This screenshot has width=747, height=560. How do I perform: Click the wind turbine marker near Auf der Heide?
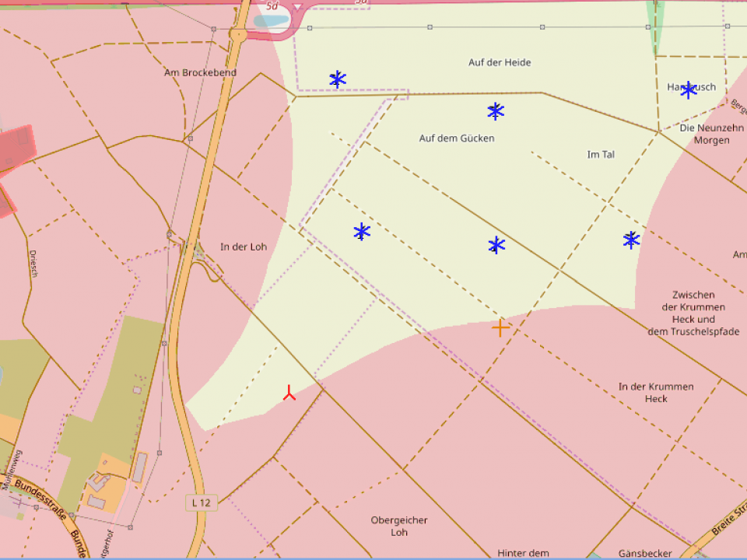pyautogui.click(x=338, y=79)
